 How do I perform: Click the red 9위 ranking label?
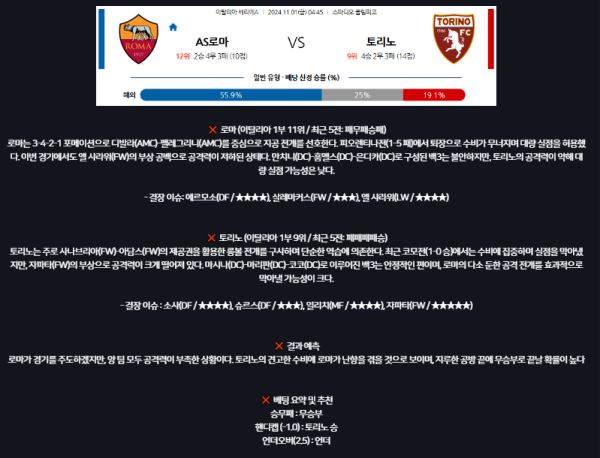[352, 56]
